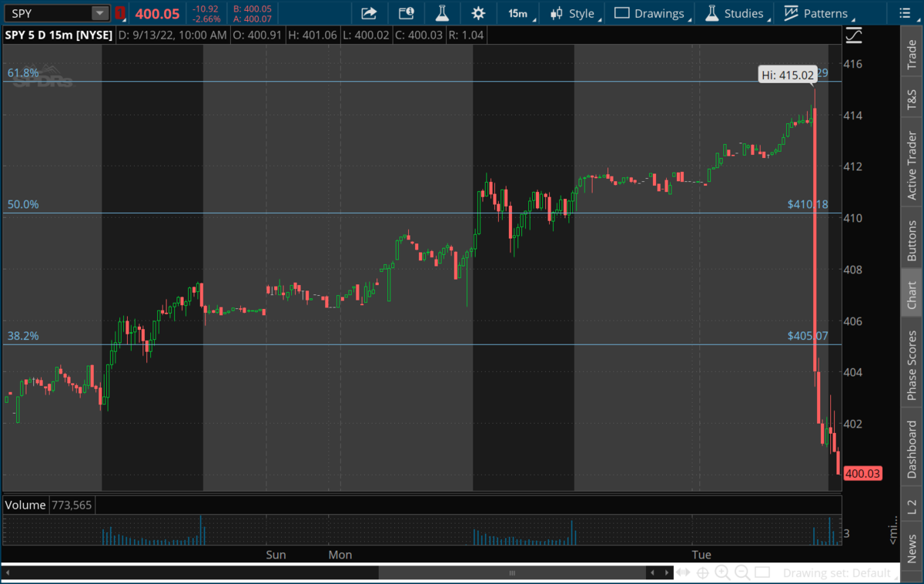924x584 pixels.
Task: Open the SPY symbol dropdown arrow
Action: [100, 13]
